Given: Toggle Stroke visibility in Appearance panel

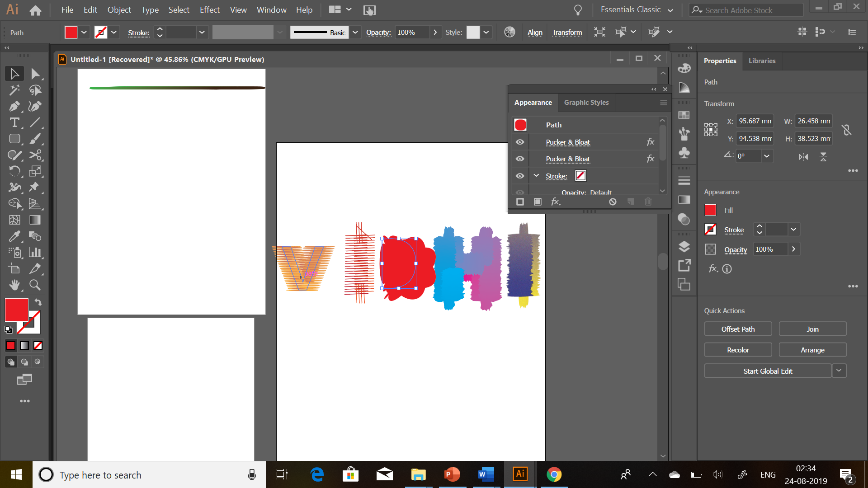Looking at the screenshot, I should coord(520,176).
